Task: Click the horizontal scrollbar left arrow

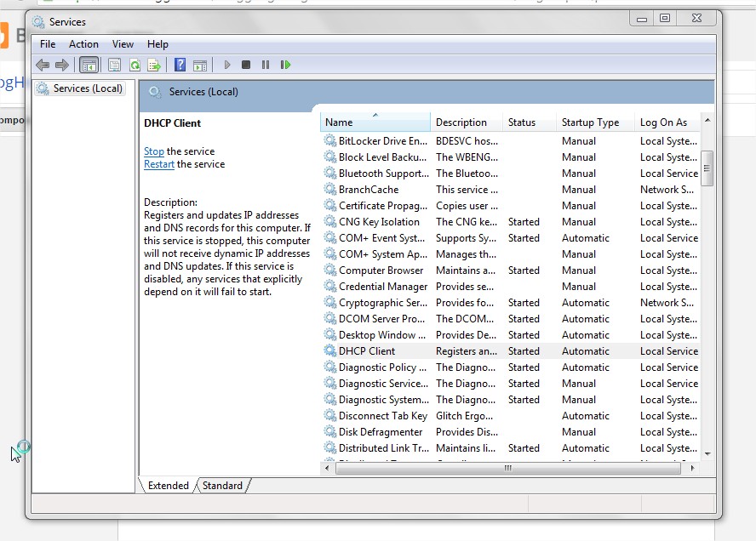Action: point(327,468)
